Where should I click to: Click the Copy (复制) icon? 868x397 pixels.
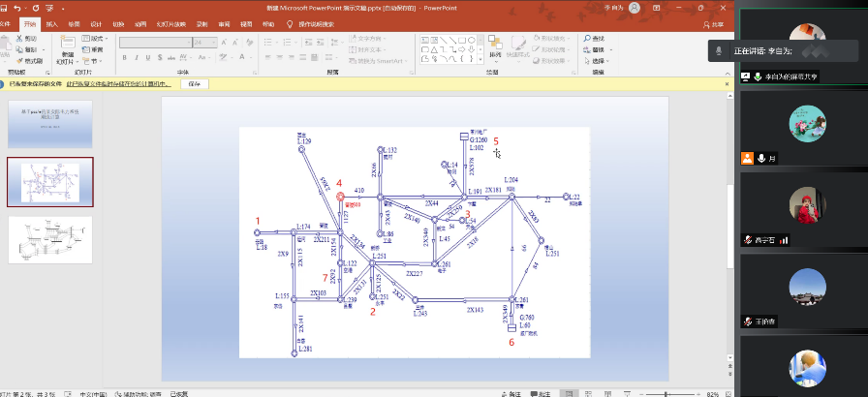(18, 49)
